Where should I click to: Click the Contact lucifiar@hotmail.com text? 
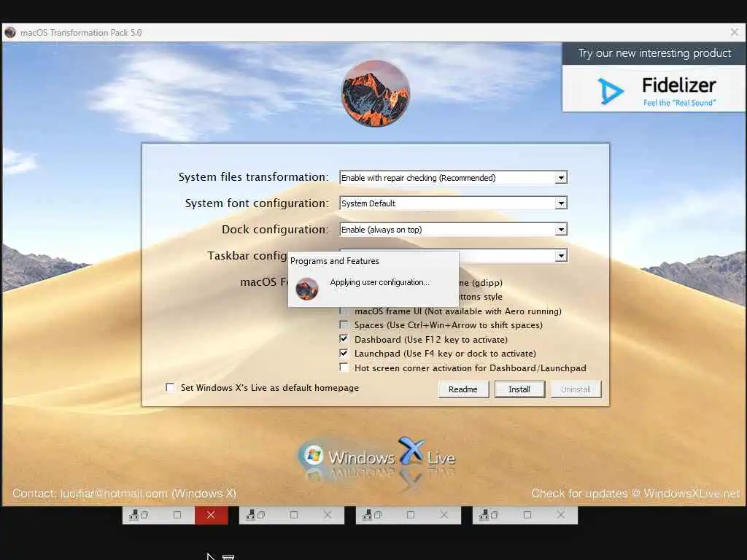pos(124,494)
